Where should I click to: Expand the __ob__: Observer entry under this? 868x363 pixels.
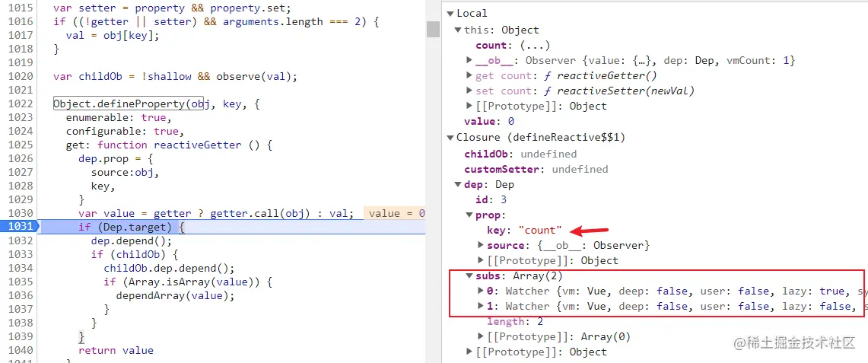469,60
